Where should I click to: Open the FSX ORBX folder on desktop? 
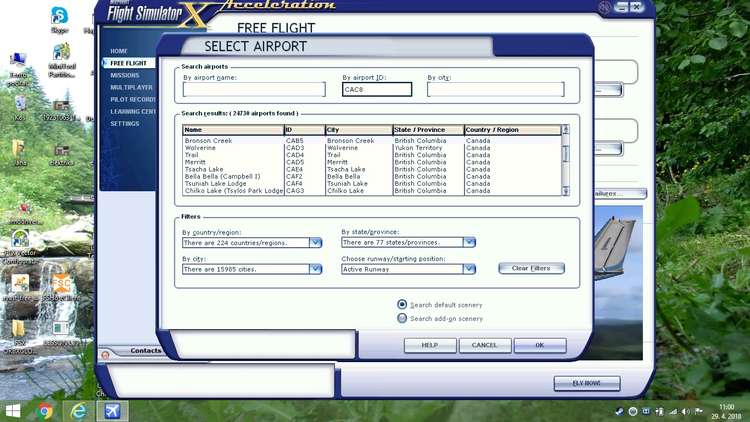point(18,336)
